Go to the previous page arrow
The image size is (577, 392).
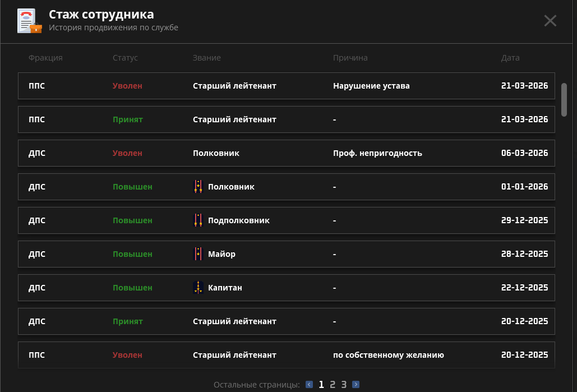(310, 385)
